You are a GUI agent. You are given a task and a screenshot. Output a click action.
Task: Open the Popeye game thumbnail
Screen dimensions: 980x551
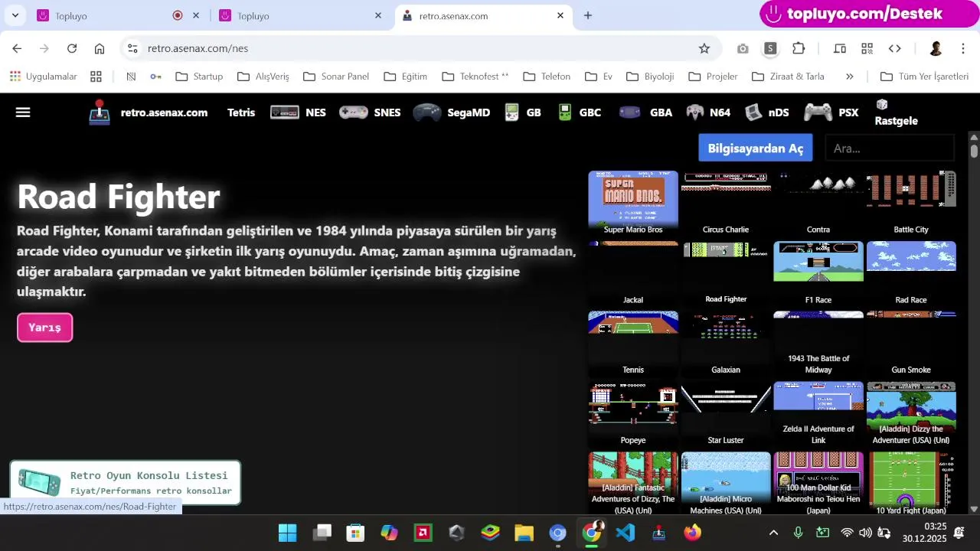tap(633, 414)
